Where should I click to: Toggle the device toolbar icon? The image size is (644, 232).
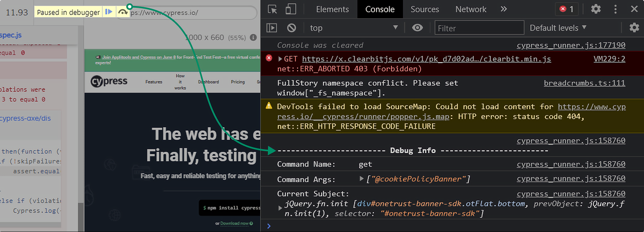click(291, 9)
